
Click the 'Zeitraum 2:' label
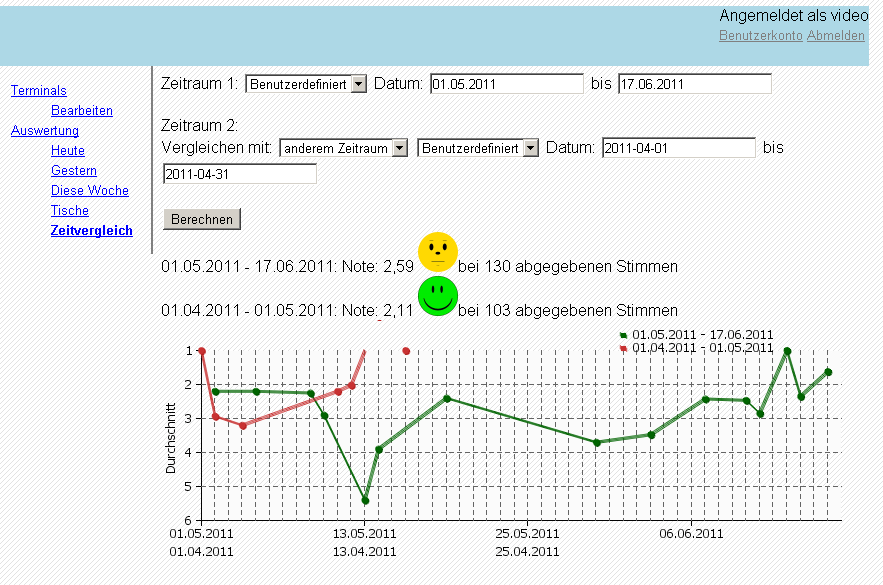point(199,125)
